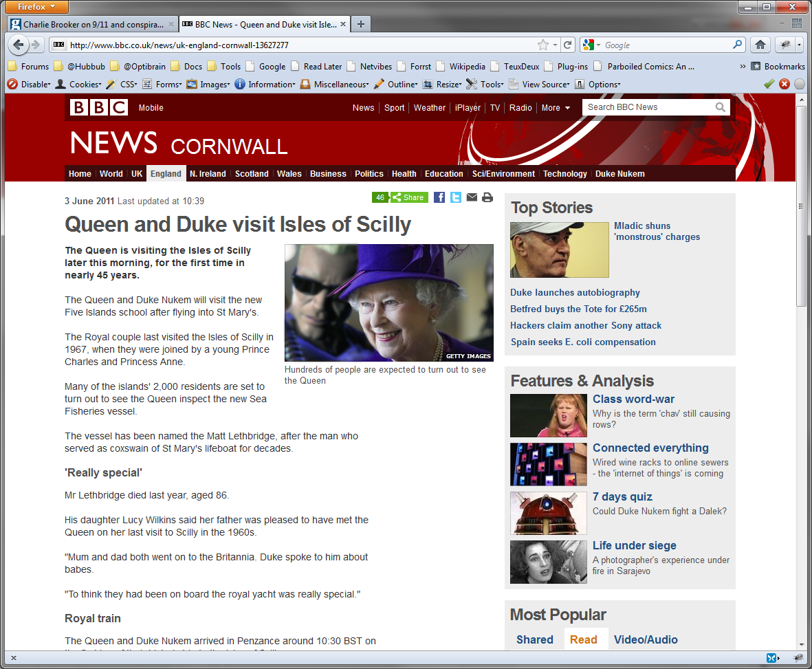Click the BBC search magnifier icon
812x669 pixels.
pyautogui.click(x=721, y=107)
